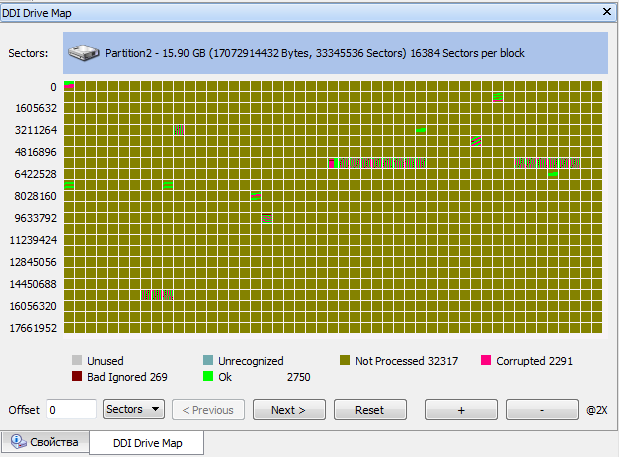Click the Corrupted pink legend swatch
Screen dimensions: 619x457
coord(486,360)
